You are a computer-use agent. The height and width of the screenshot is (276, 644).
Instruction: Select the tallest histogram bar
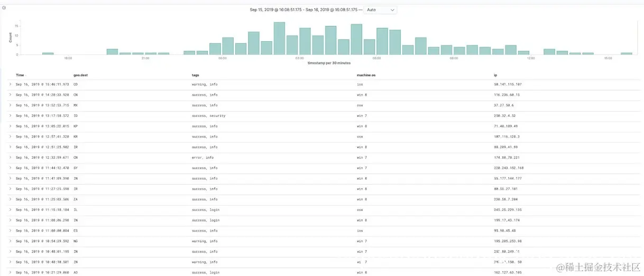pyautogui.click(x=279, y=38)
